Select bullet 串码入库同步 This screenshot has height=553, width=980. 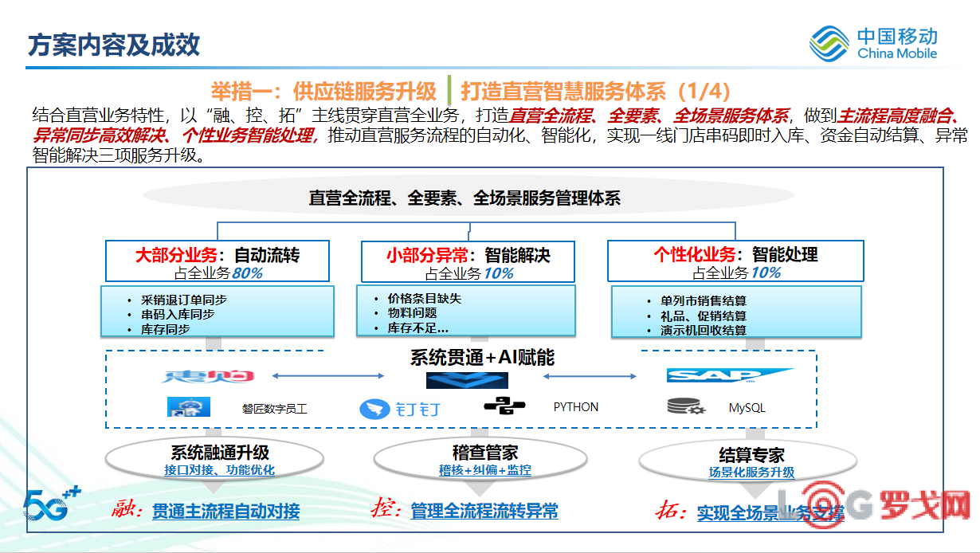(178, 314)
